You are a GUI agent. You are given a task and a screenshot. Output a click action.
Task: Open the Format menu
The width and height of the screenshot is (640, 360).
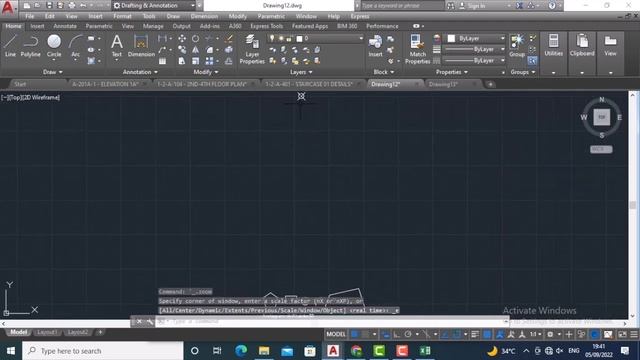click(122, 16)
